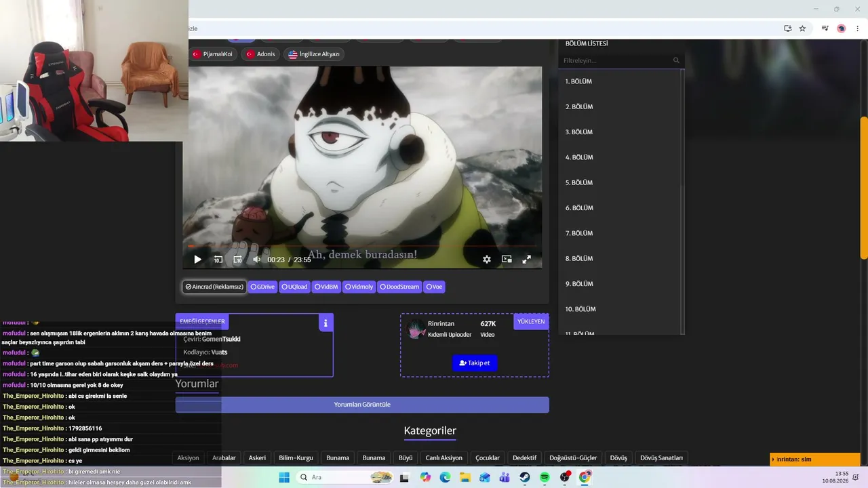Screen dimensions: 868x488
Task: Follow uploader with Takip et button
Action: [475, 363]
